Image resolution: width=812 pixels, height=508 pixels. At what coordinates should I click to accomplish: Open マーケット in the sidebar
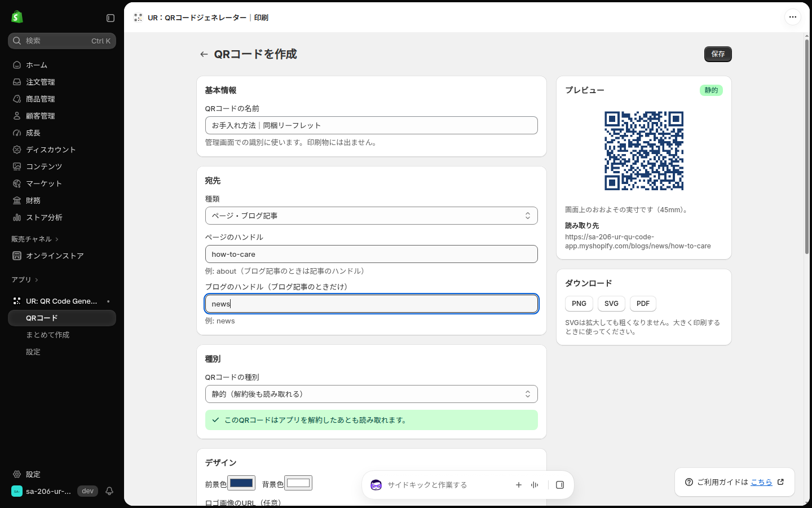click(x=62, y=183)
